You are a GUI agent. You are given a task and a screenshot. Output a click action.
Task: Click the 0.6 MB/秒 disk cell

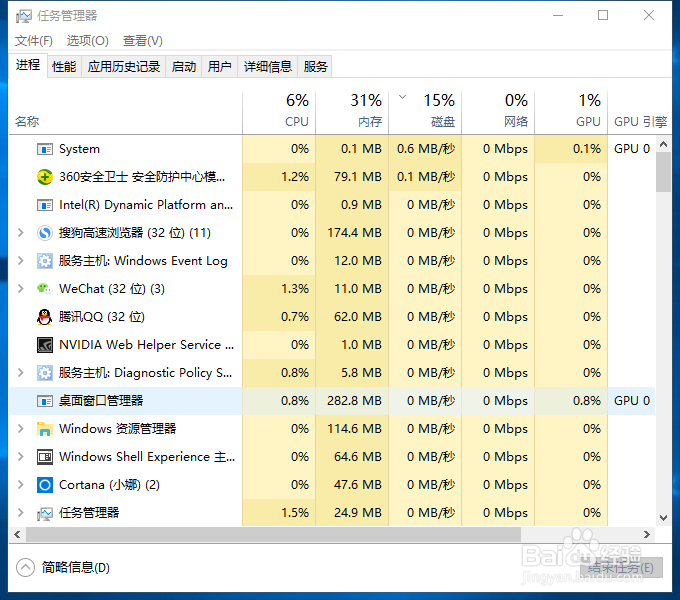(x=426, y=149)
